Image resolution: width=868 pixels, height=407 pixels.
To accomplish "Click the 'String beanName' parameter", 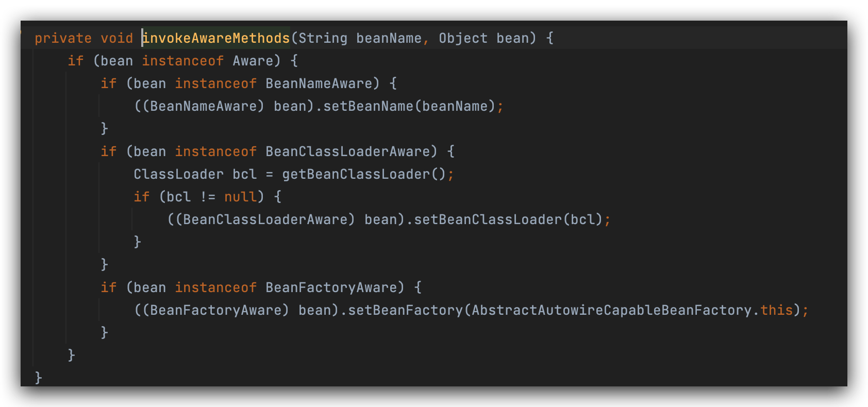I will [x=360, y=38].
